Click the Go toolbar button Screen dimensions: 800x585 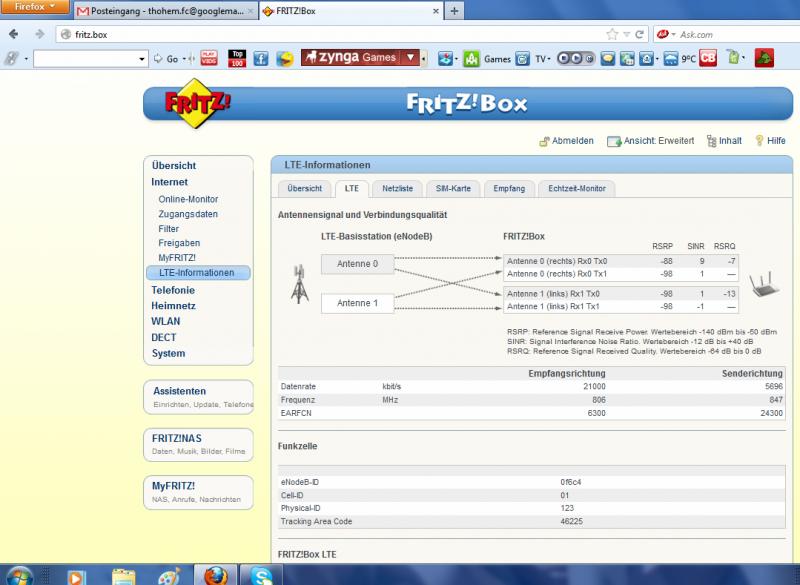coord(166,59)
